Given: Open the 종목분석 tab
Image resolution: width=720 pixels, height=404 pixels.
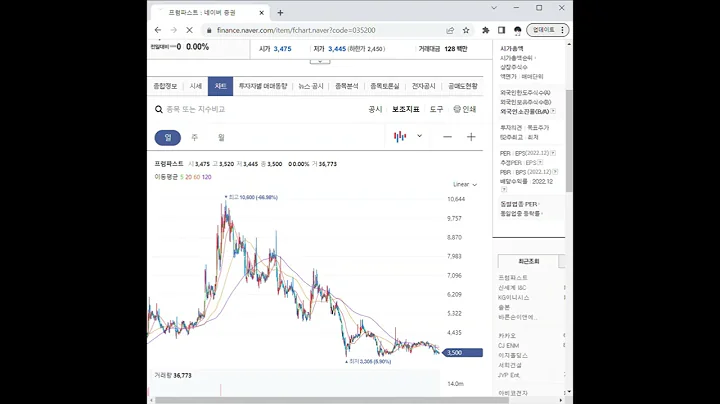Looking at the screenshot, I should pyautogui.click(x=347, y=86).
